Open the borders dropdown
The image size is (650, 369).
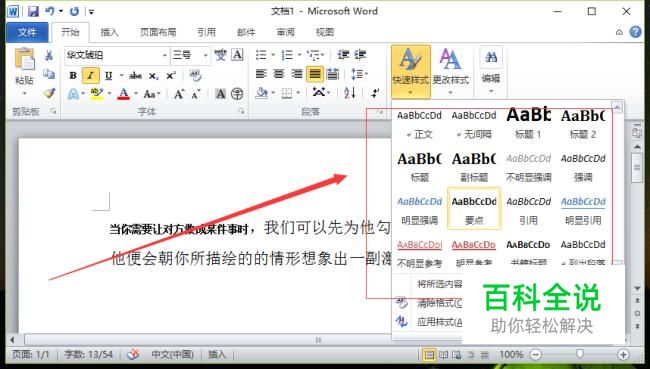click(298, 93)
